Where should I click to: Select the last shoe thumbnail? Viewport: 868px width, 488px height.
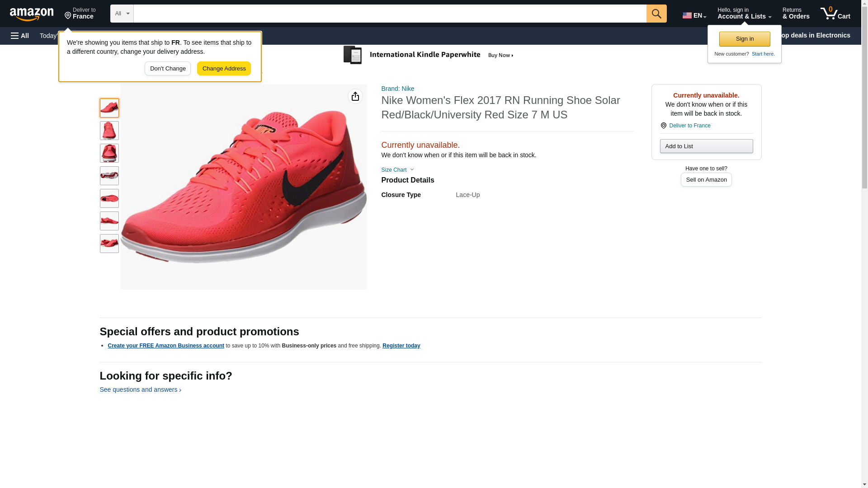109,244
